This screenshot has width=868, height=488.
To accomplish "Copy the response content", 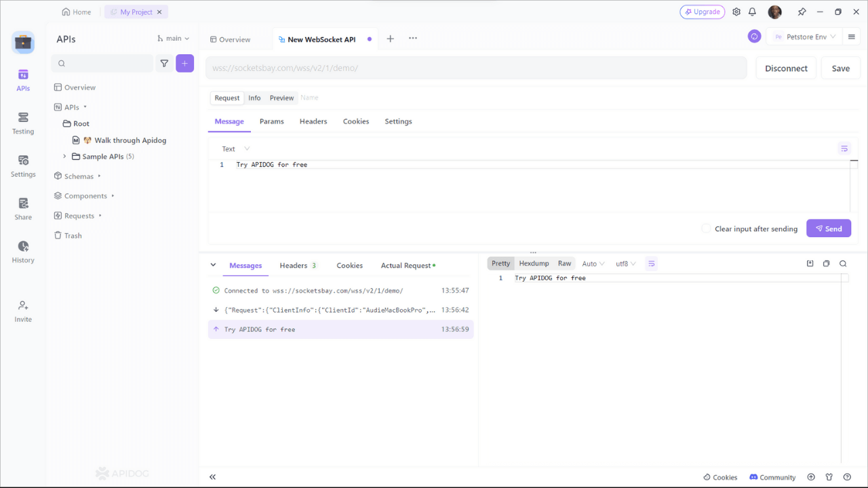I will (x=826, y=264).
